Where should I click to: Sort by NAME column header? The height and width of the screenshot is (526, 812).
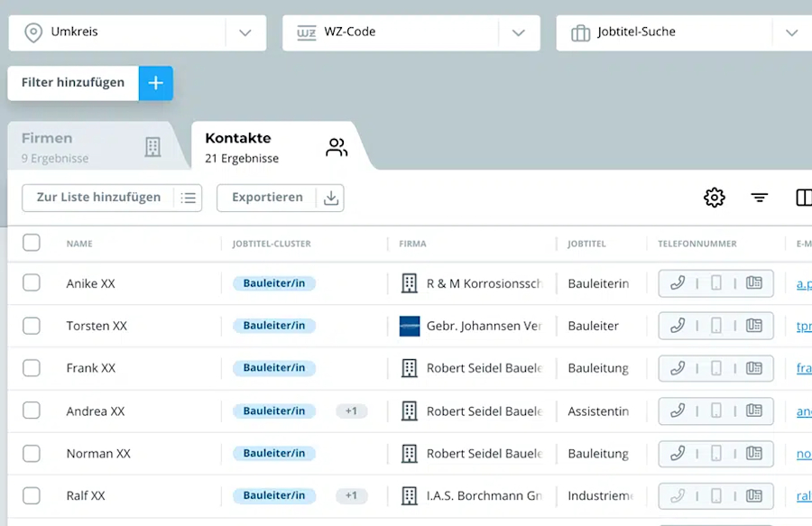coord(79,244)
